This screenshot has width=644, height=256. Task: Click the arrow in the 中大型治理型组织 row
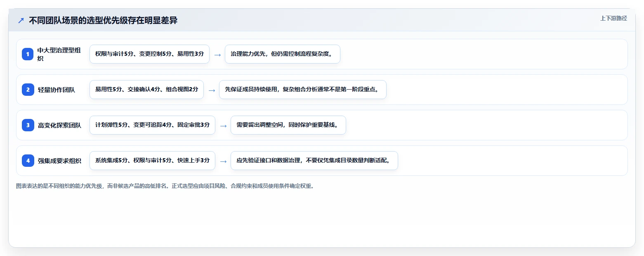[x=217, y=55]
